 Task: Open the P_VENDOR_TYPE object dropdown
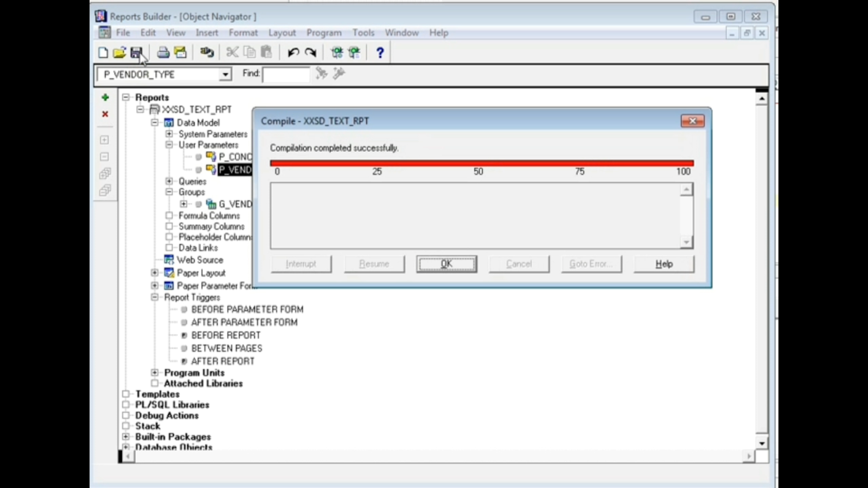tap(225, 74)
